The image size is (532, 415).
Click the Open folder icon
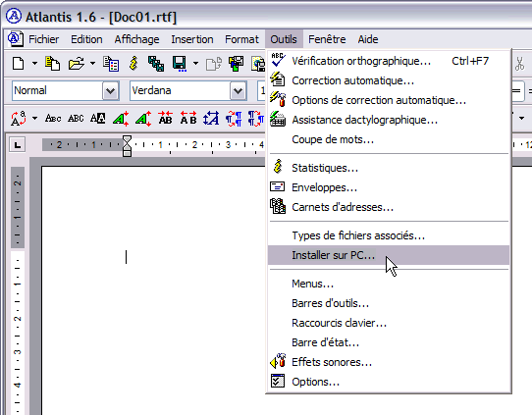pos(77,64)
